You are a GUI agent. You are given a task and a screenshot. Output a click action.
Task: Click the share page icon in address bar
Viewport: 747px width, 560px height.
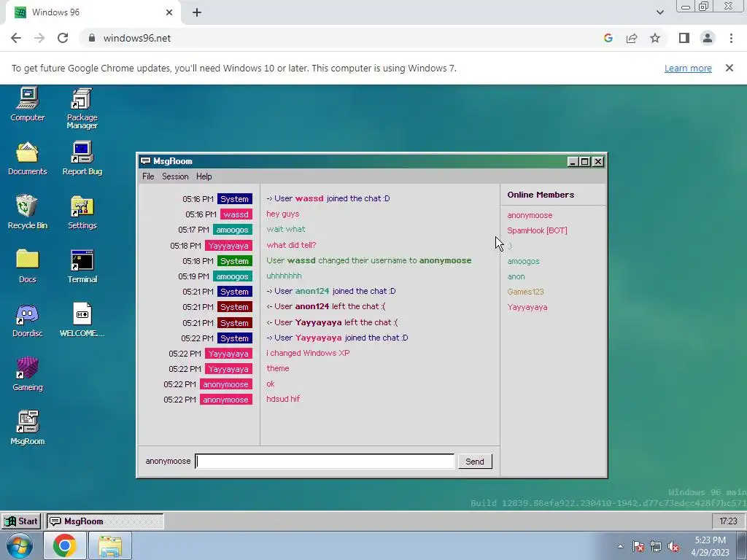coord(632,38)
